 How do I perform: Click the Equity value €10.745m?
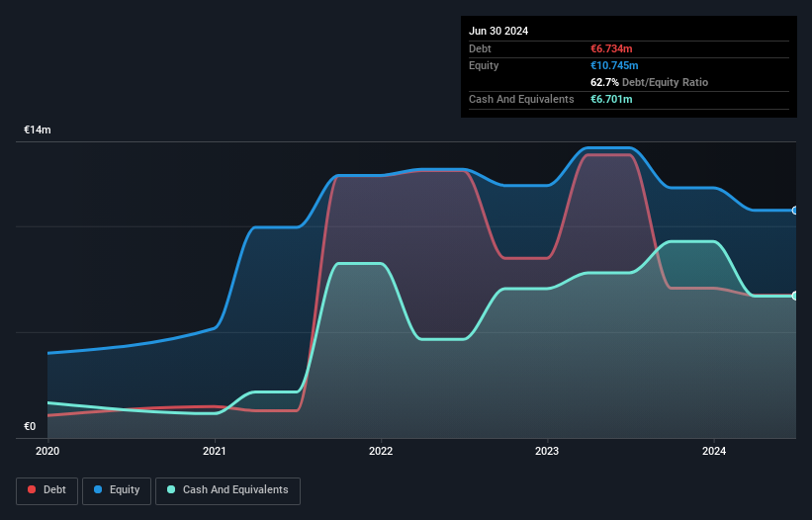(x=614, y=65)
